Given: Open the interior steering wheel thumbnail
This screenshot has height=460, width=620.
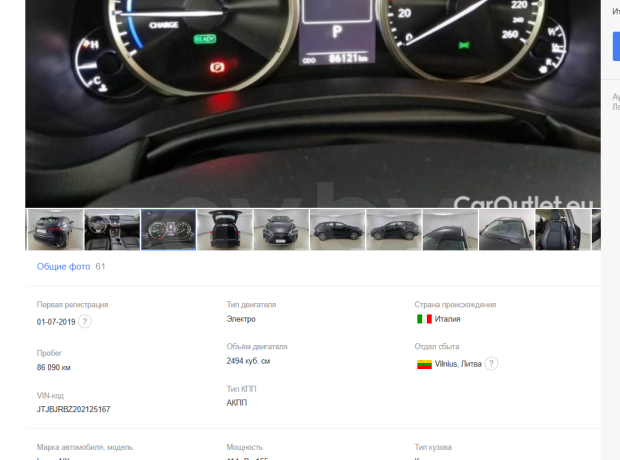Looking at the screenshot, I should click(x=112, y=230).
